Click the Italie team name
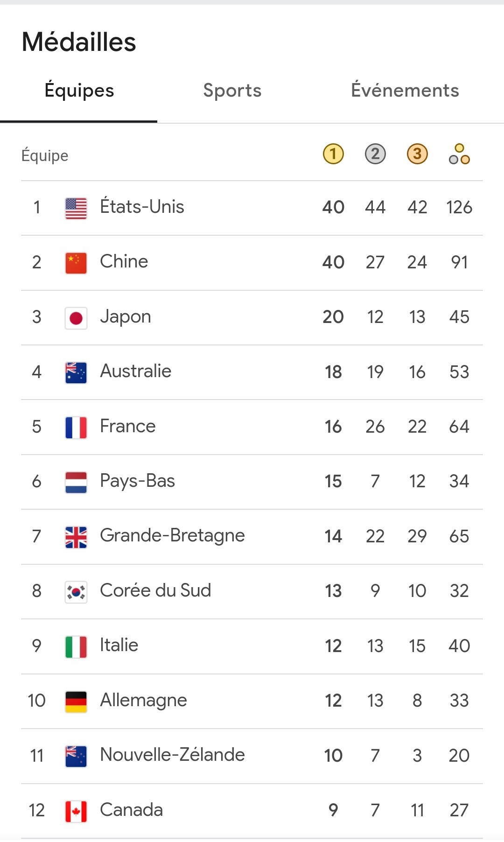The image size is (504, 842). coord(119,646)
